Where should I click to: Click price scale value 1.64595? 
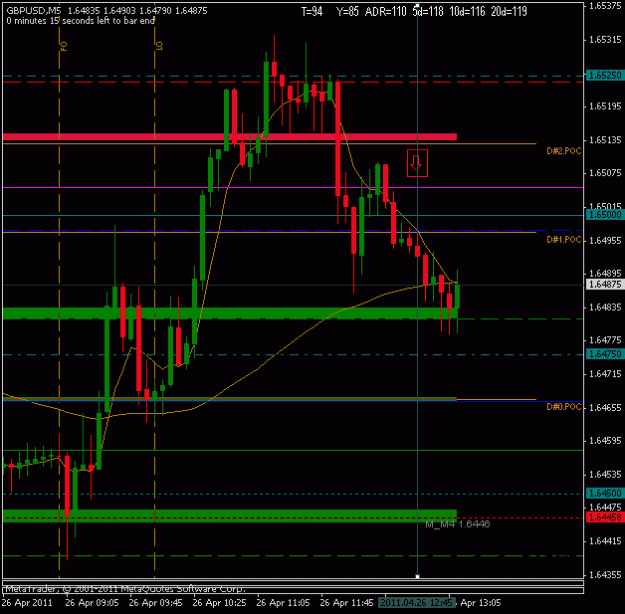[605, 441]
